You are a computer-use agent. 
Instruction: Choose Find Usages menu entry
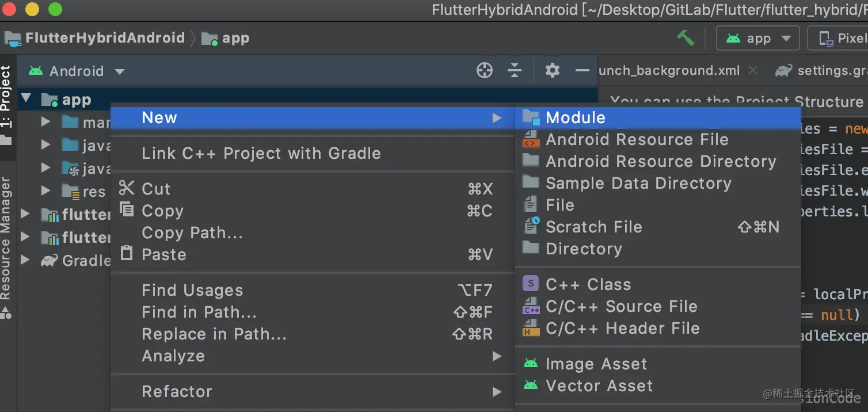[x=311, y=291]
